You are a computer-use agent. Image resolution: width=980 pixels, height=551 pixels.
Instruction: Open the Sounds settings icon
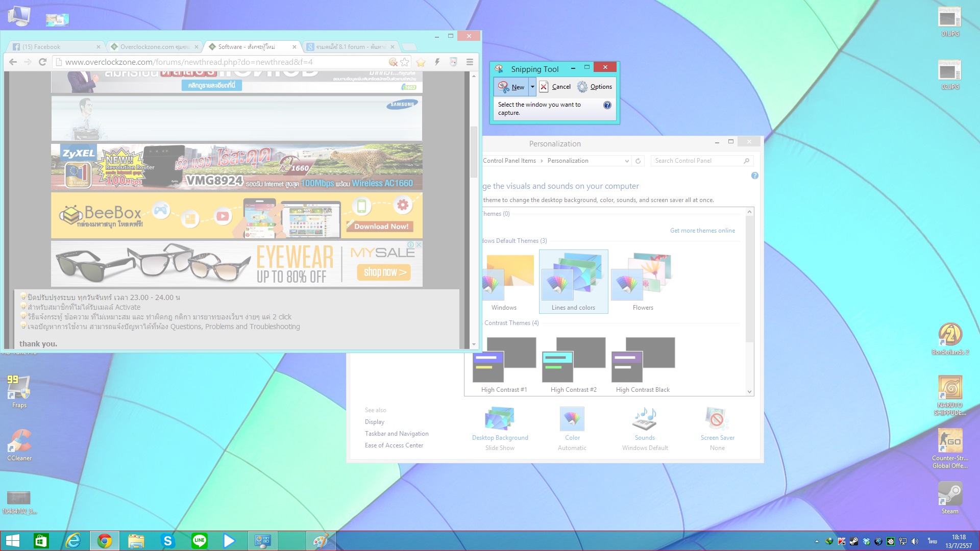tap(645, 420)
